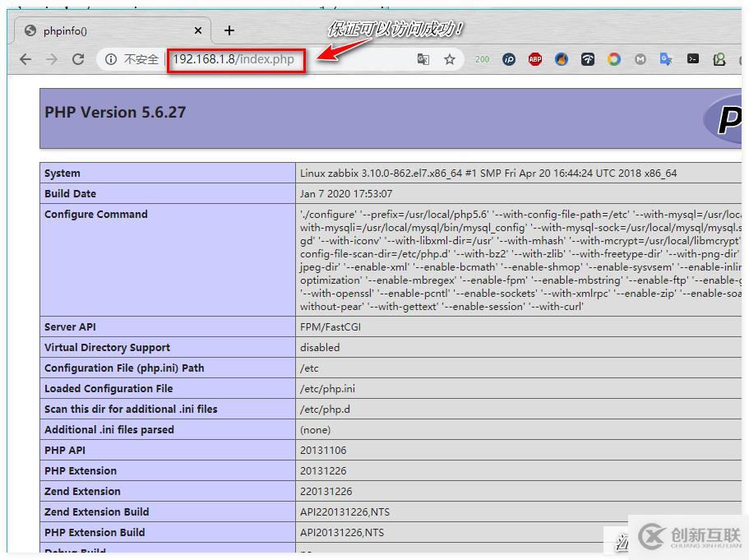Close the phpinfo() tab
Screen dimensions: 749x560
click(x=198, y=30)
